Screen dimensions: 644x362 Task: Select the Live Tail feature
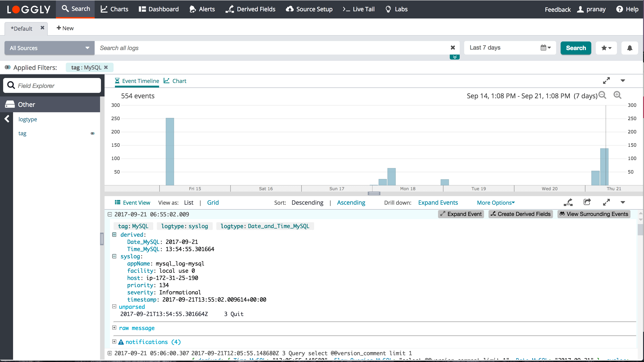click(x=359, y=9)
